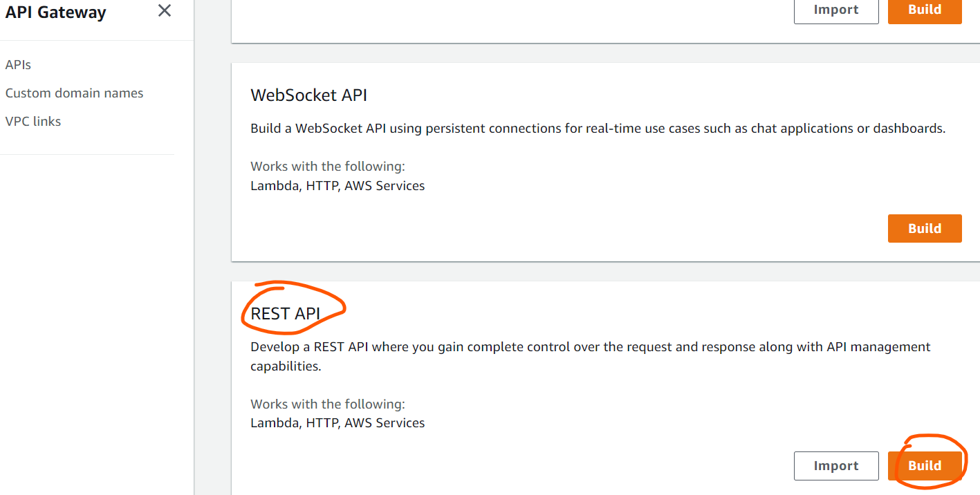Click WebSocket card's 'Lambda, HTTP, AWS Services' text
This screenshot has height=495, width=980.
tap(338, 185)
